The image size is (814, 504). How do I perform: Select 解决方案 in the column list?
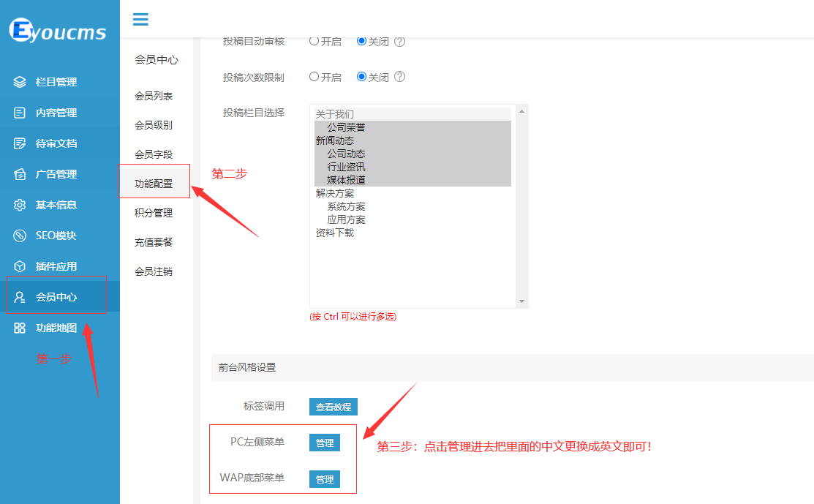click(x=335, y=193)
